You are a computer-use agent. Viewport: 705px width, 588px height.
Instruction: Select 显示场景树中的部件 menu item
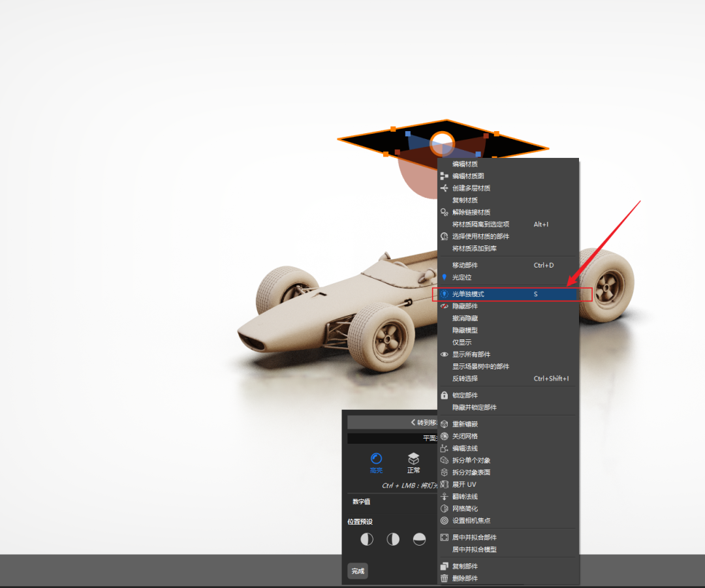tap(508, 367)
